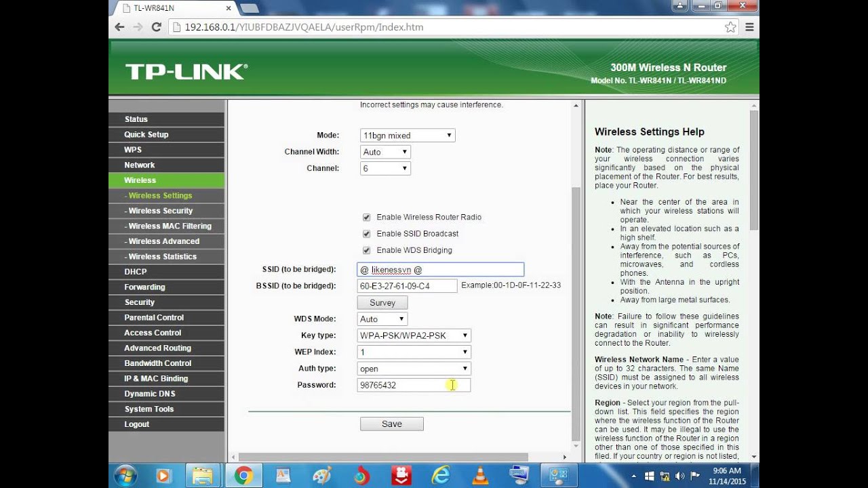Click Logout in the sidebar
The width and height of the screenshot is (868, 488).
166,424
